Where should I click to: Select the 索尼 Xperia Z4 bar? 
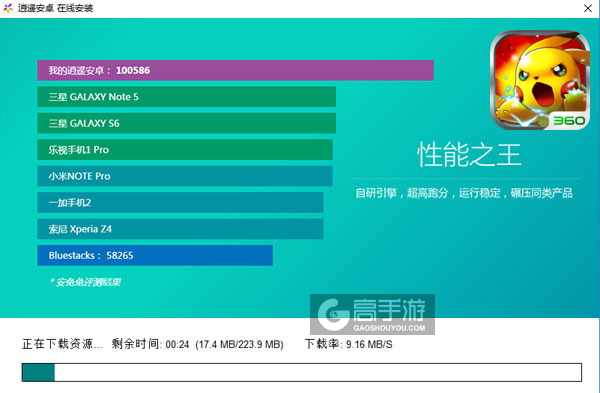[x=180, y=229]
